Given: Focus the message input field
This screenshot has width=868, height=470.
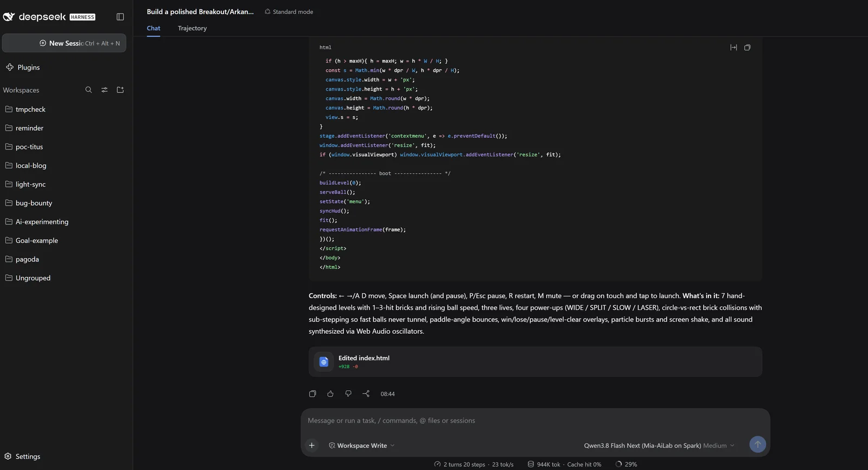Looking at the screenshot, I should tap(535, 421).
